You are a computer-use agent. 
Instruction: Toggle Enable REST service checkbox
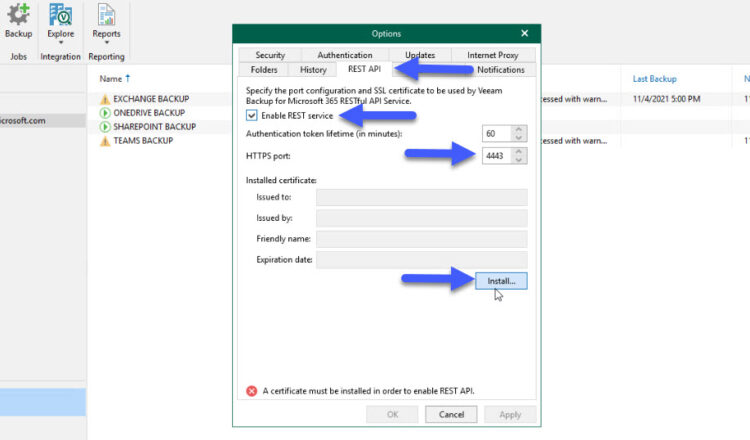(252, 115)
